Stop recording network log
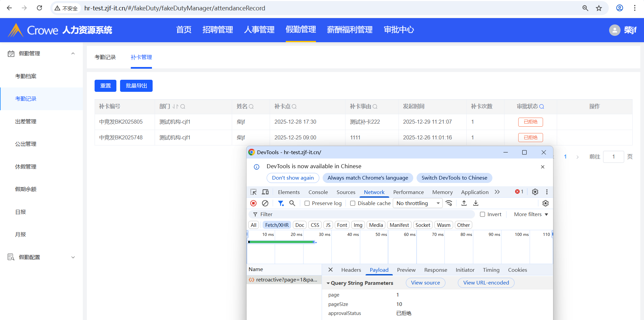The height and width of the screenshot is (320, 644). (254, 203)
